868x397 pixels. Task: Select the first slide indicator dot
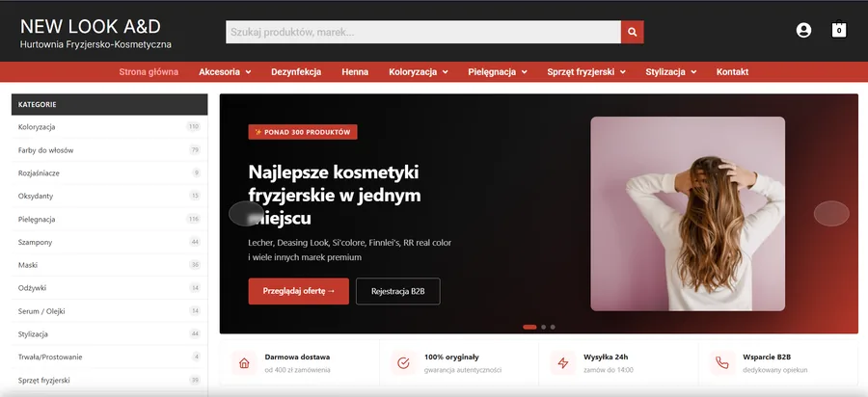[x=529, y=327]
